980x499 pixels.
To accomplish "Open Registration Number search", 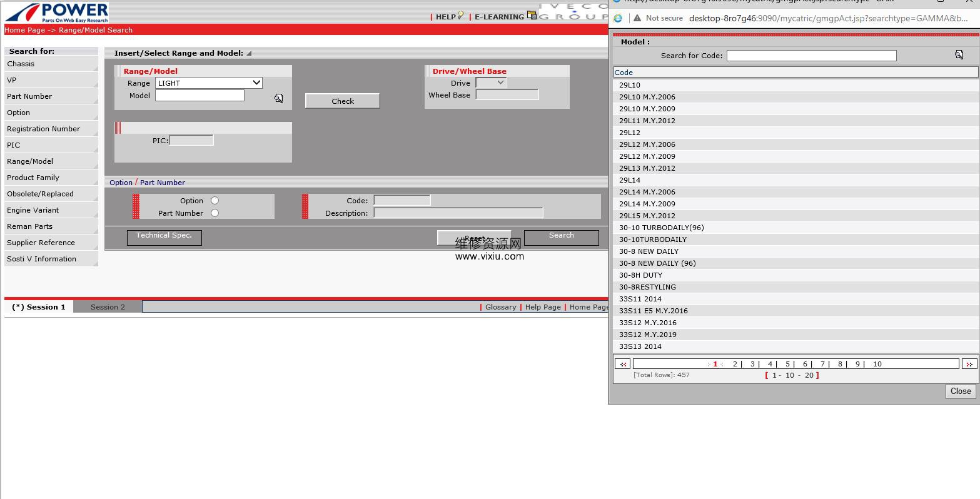I will (x=51, y=129).
